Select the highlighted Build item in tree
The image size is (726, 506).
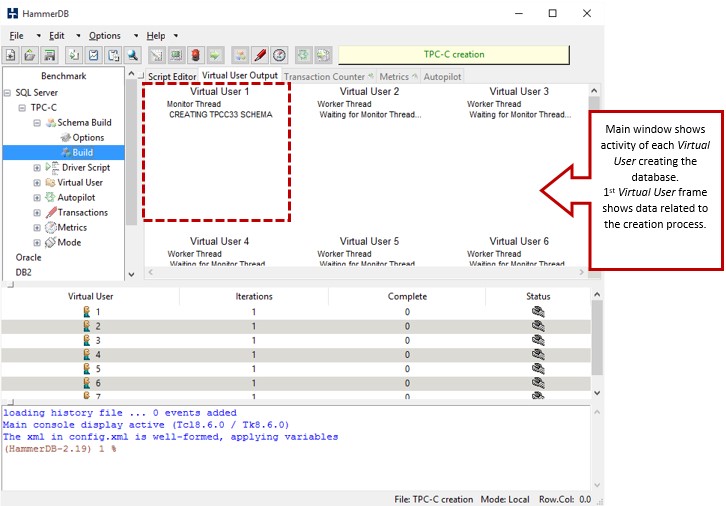63,152
